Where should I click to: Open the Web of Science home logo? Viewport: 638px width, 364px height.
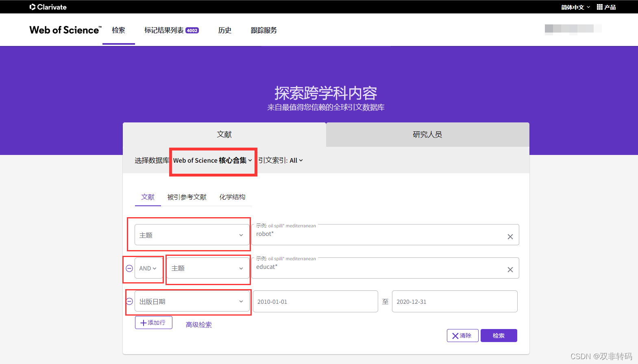65,30
